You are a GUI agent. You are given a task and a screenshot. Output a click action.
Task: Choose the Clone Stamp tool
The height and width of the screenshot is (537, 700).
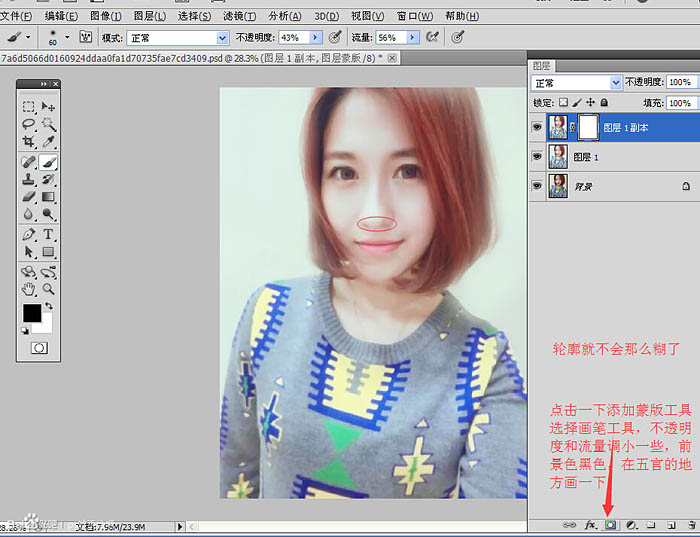point(29,179)
